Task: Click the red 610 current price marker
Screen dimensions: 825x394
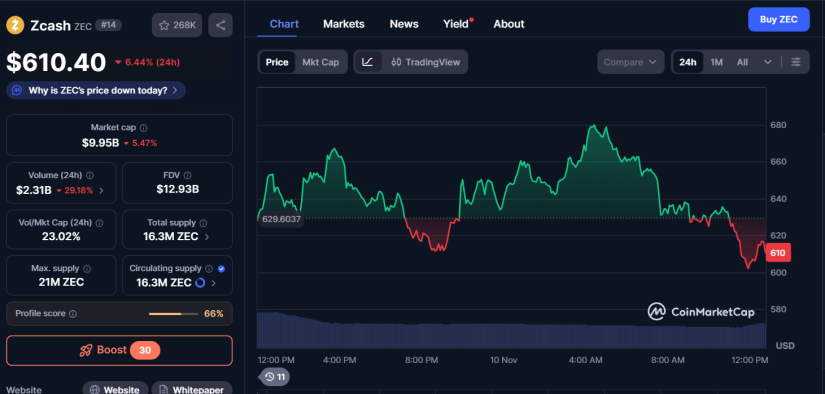Action: (x=778, y=253)
